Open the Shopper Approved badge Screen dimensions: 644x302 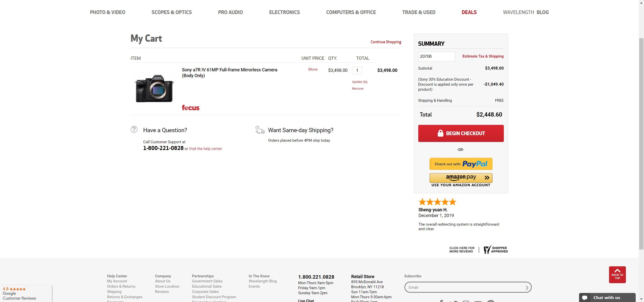(x=496, y=249)
